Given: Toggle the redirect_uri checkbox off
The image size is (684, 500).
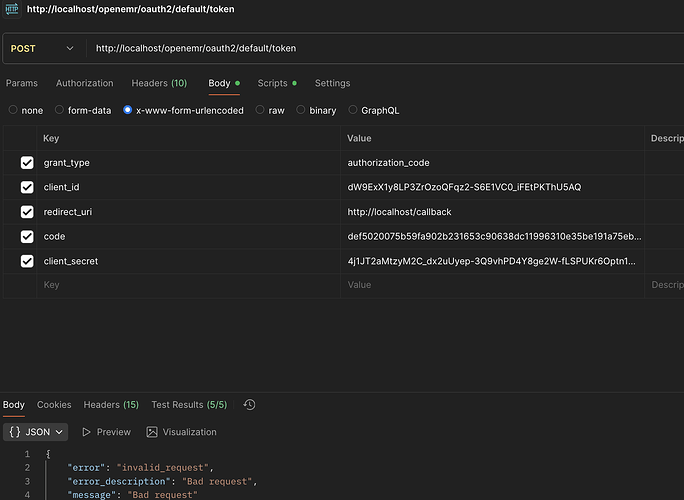Looking at the screenshot, I should tap(27, 212).
